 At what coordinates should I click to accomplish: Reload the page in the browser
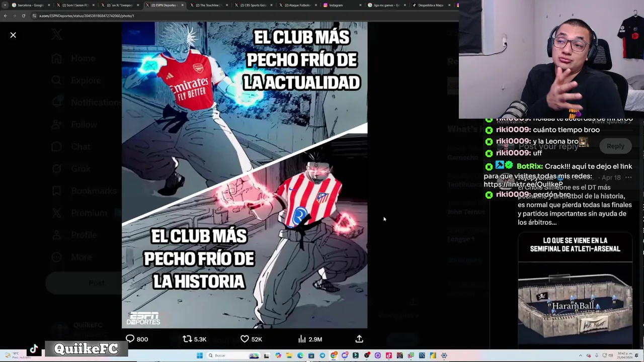(23, 16)
